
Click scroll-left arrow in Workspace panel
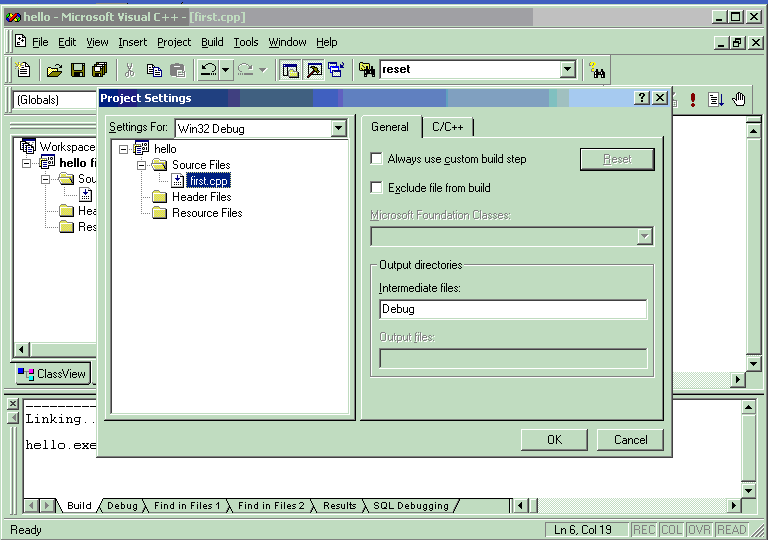[x=21, y=349]
